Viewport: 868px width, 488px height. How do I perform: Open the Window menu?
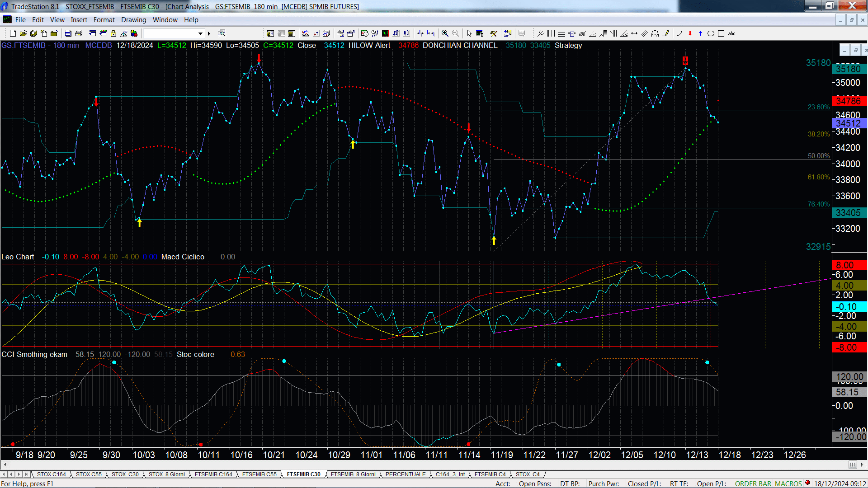coord(165,19)
